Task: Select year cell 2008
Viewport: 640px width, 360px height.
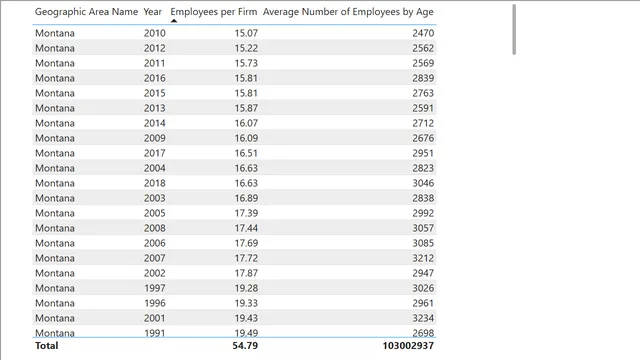Action: pos(155,228)
